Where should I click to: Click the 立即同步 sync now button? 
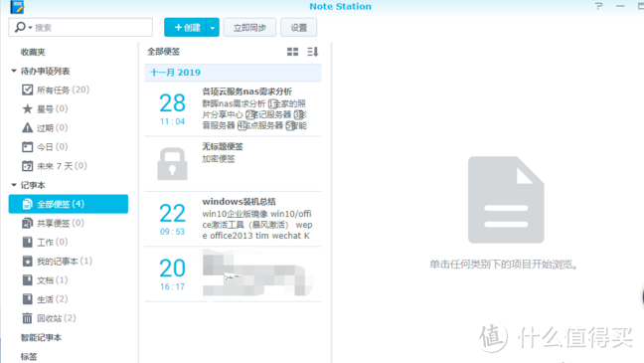[249, 28]
